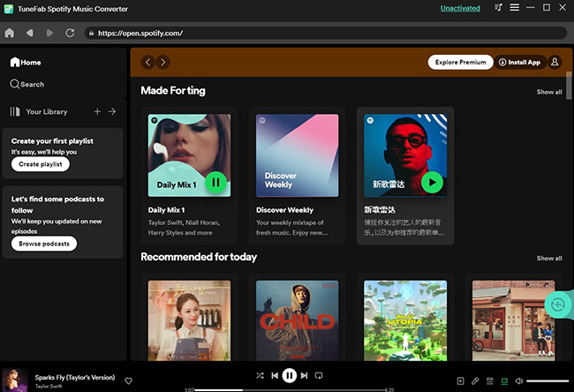Click the Taylor Swift artist name in player
The width and height of the screenshot is (574, 392).
point(49,386)
